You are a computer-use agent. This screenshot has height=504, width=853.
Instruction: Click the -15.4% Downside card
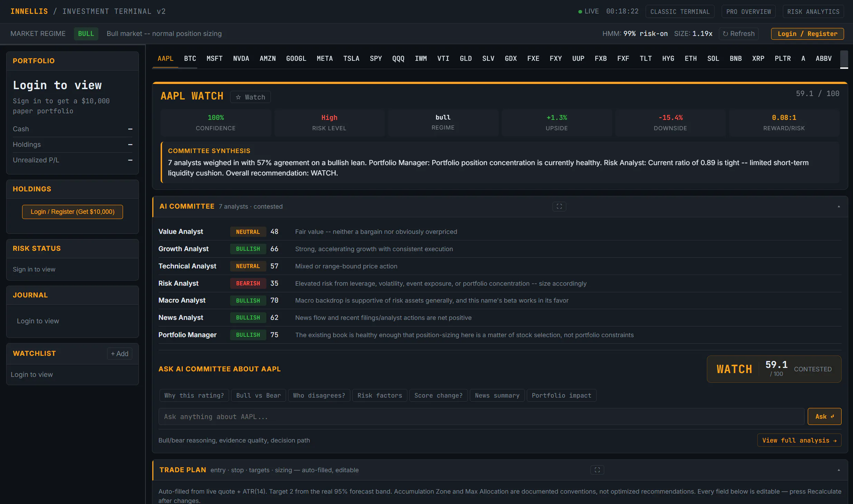click(x=670, y=123)
